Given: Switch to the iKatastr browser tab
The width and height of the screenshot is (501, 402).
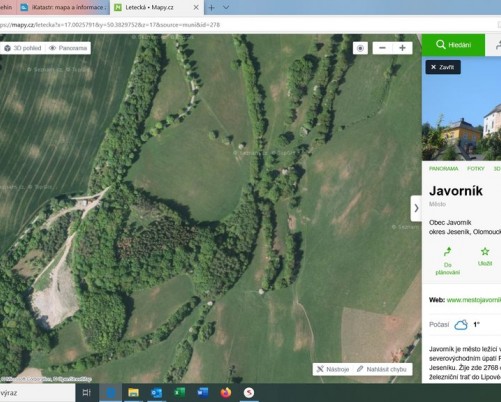Looking at the screenshot, I should 63,7.
